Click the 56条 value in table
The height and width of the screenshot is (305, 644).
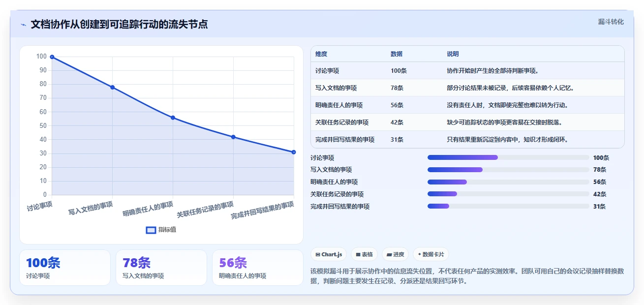point(397,105)
